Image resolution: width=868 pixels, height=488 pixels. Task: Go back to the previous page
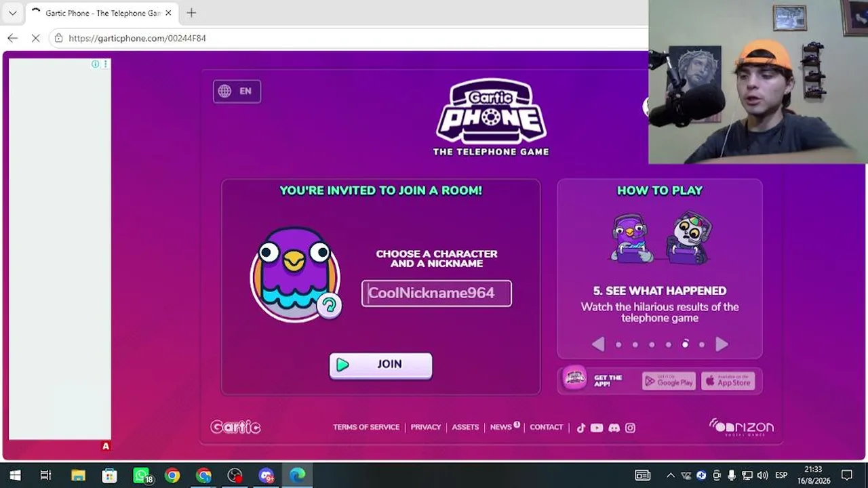(12, 38)
